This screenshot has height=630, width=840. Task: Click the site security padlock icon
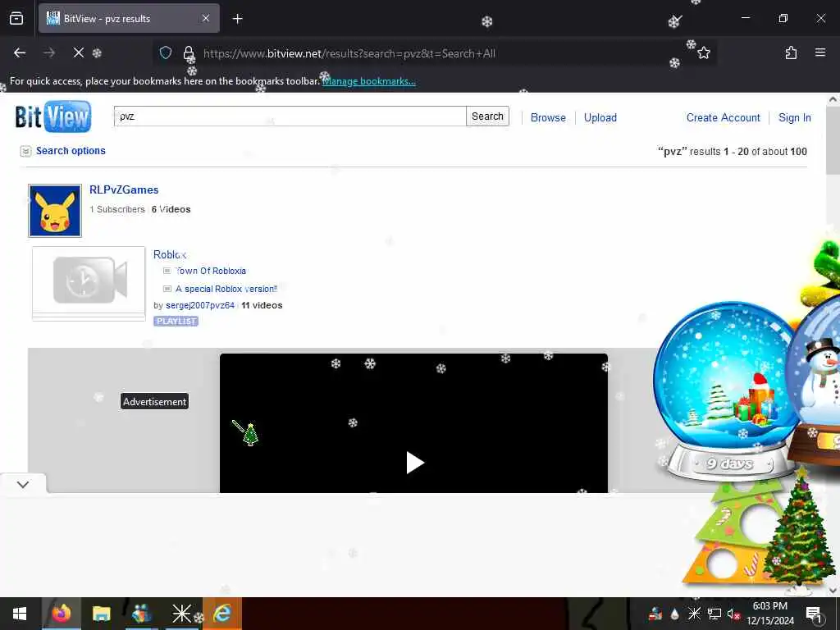click(189, 53)
